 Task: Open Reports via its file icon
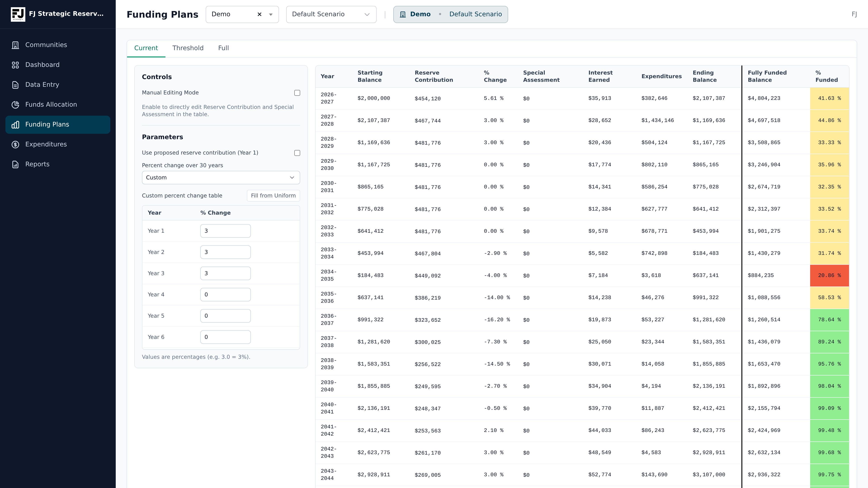tap(15, 164)
